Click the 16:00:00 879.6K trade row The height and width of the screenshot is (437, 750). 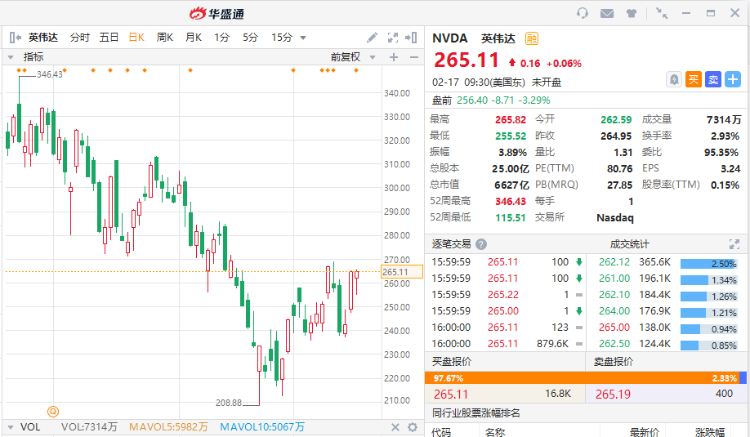tap(507, 343)
